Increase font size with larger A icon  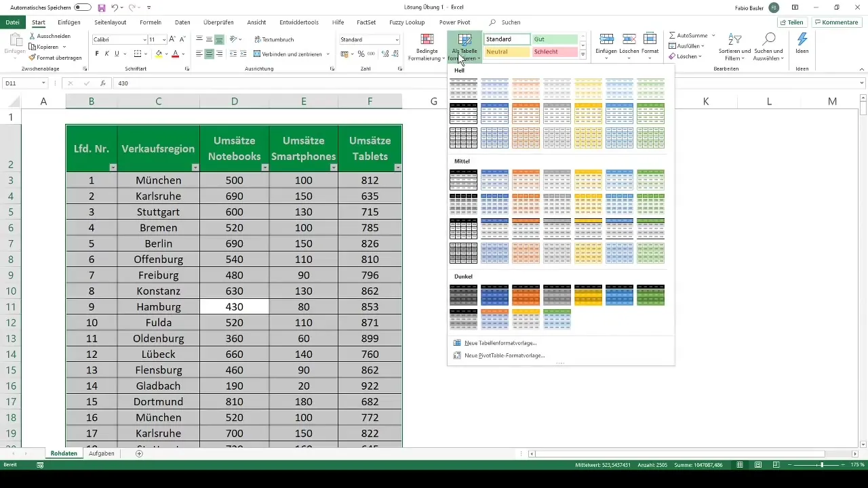point(172,39)
